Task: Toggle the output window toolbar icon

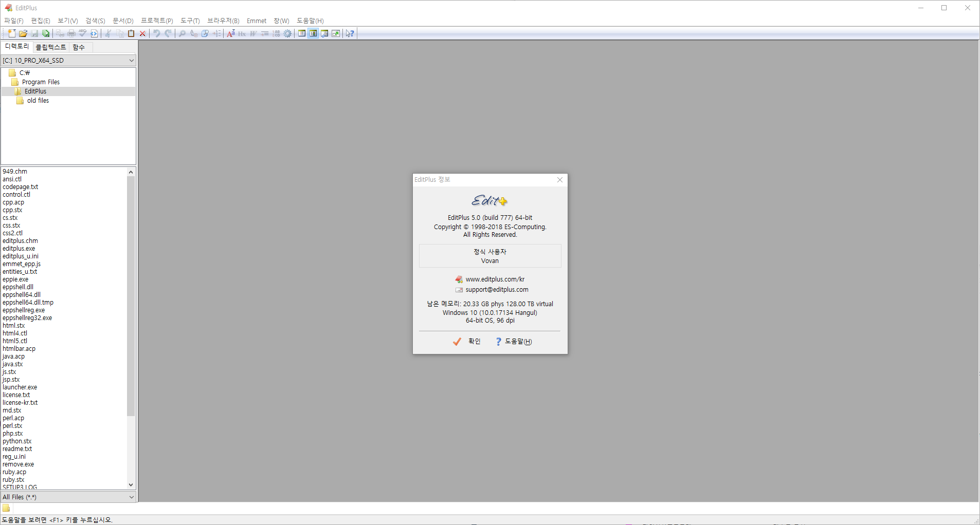Action: (x=324, y=33)
